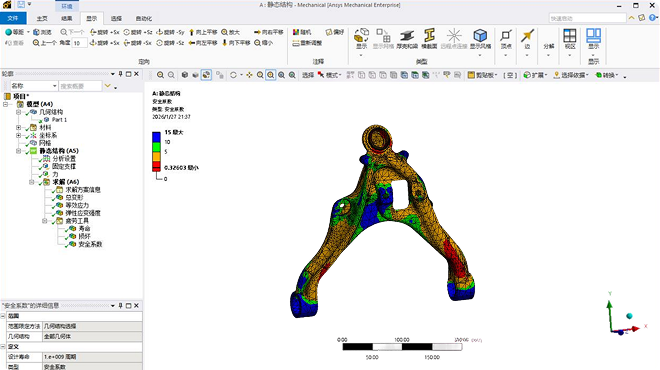Click the 重新调整 rescale annotation button
The width and height of the screenshot is (660, 370).
[x=307, y=43]
